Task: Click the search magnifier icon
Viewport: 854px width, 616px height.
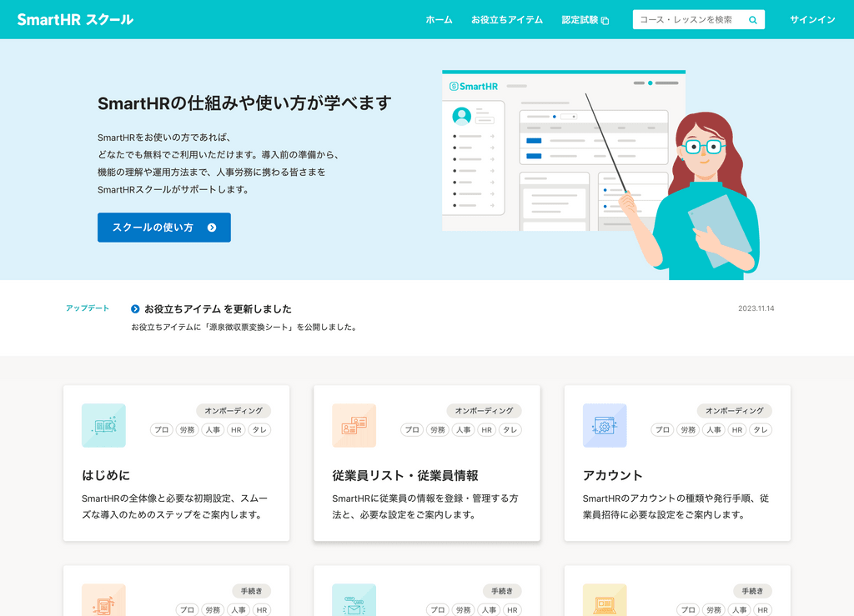Action: pyautogui.click(x=752, y=18)
